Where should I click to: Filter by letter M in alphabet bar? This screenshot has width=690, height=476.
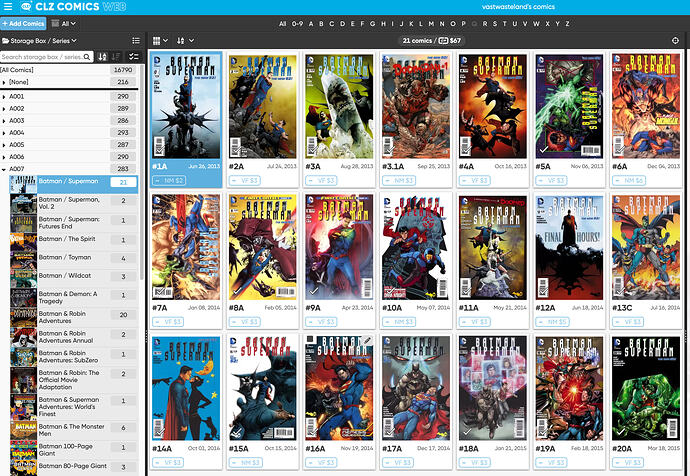(431, 24)
